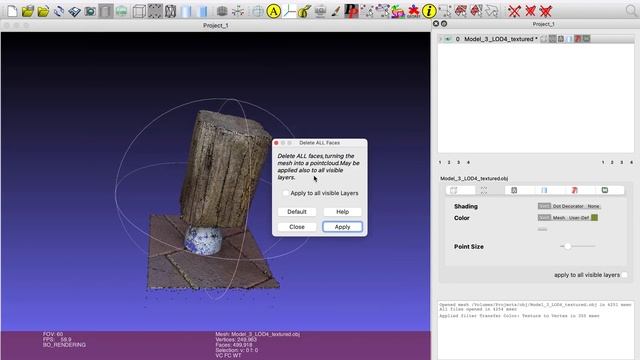Export mesh with the floppy disk icon
Image resolution: width=640 pixels, height=360 pixels.
click(74, 11)
